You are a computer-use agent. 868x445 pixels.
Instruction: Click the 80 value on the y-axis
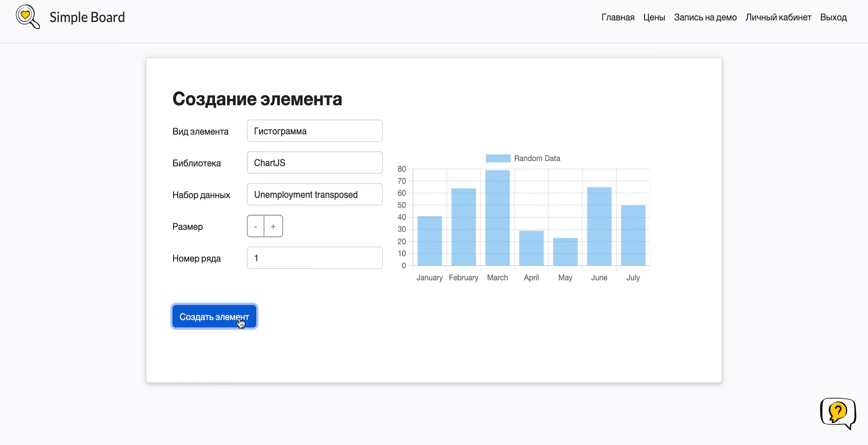[x=402, y=169]
